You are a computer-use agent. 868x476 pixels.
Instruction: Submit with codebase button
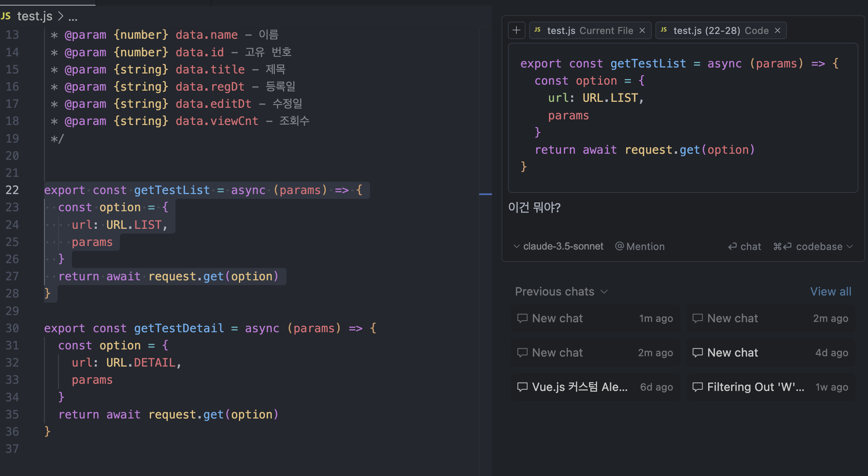pos(808,246)
